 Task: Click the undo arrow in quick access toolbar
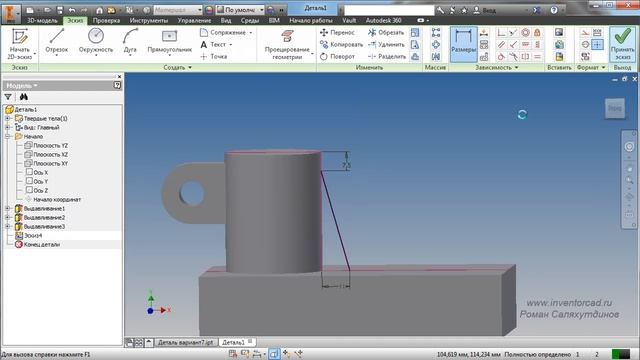[72, 10]
